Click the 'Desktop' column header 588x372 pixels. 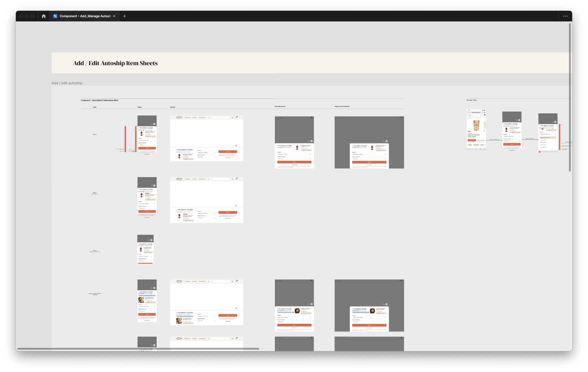click(173, 107)
